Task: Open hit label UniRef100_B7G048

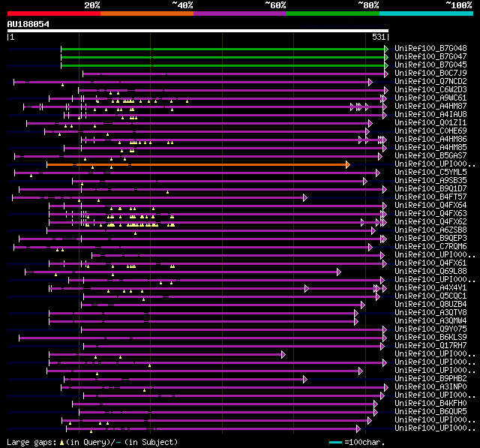Action: click(x=430, y=48)
